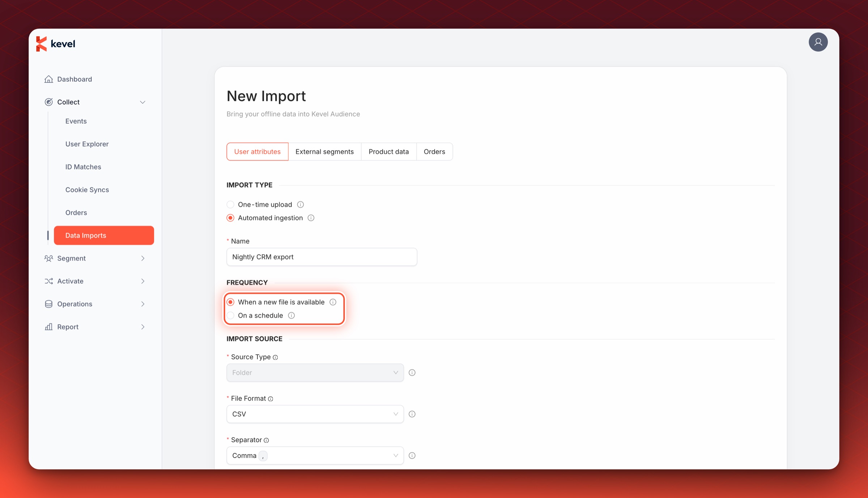Expand the Activate menu chevron

point(142,281)
